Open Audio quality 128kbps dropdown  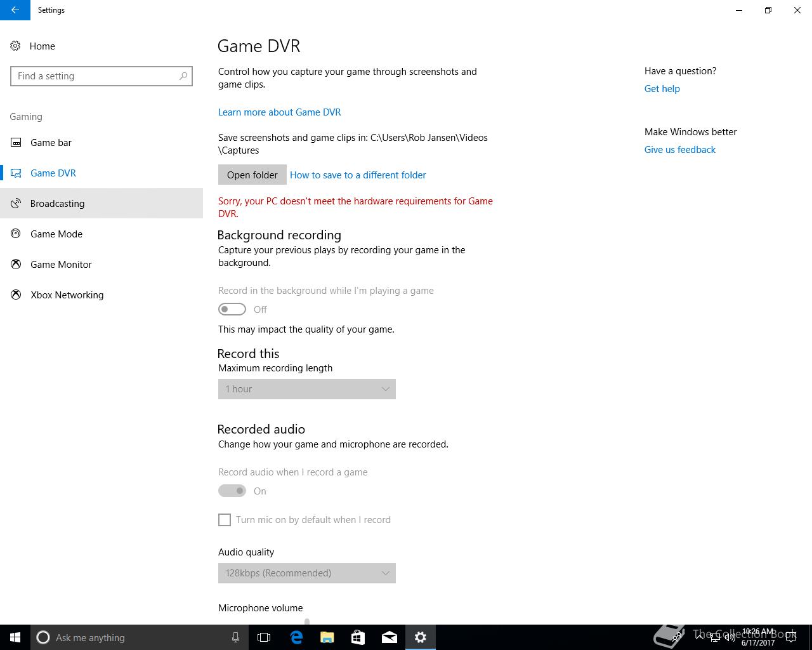pyautogui.click(x=307, y=573)
